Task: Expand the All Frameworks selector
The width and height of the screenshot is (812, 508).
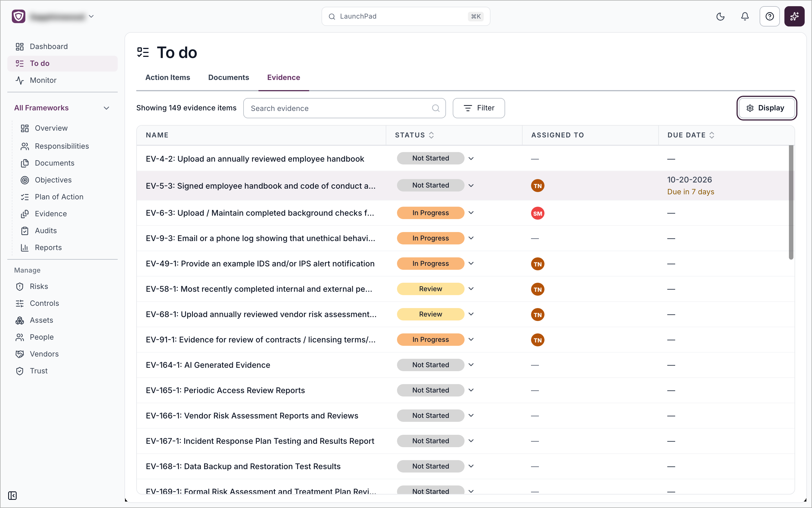Action: tap(63, 108)
